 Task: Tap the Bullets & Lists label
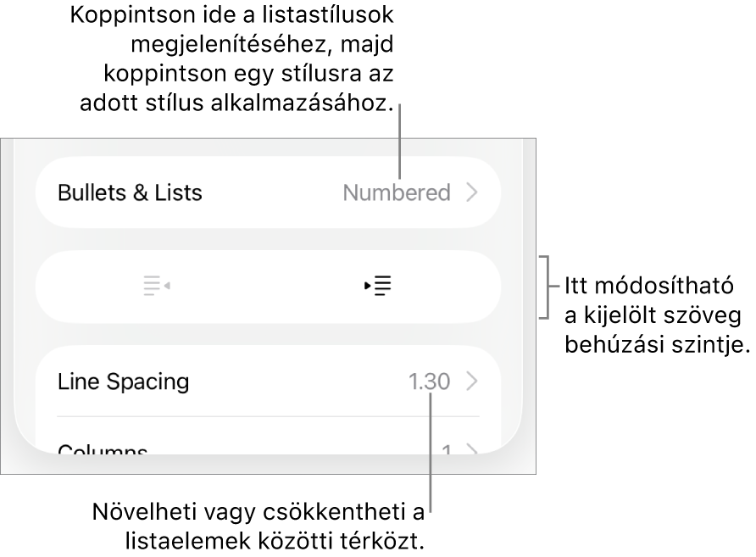click(130, 193)
